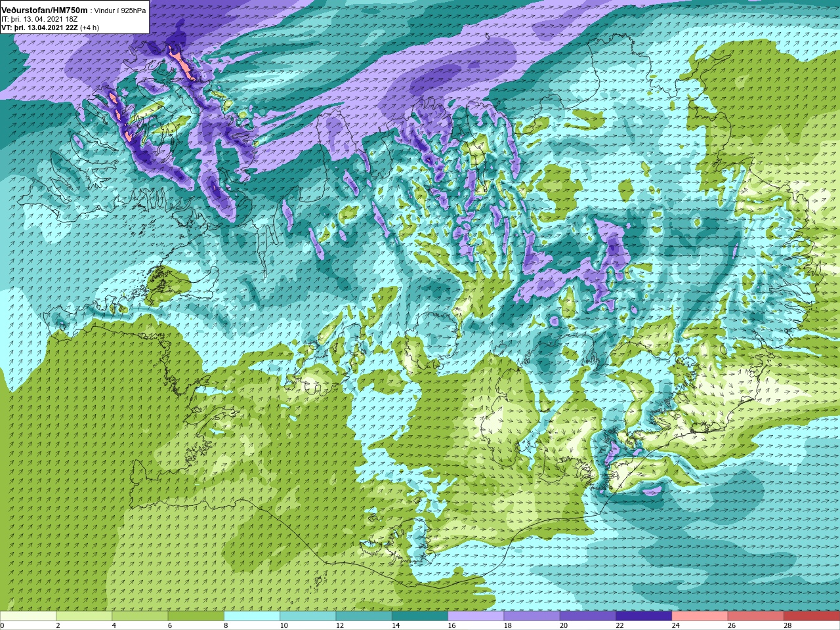Click the red 28+ legend swatch
This screenshot has height=630, width=840.
click(x=812, y=616)
